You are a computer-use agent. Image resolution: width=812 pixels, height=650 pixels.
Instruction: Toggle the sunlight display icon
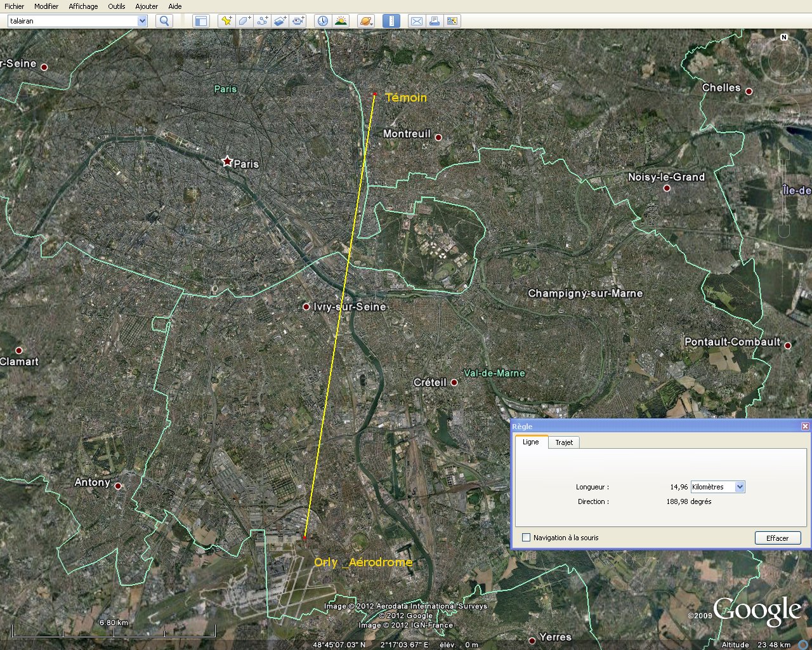tap(341, 21)
